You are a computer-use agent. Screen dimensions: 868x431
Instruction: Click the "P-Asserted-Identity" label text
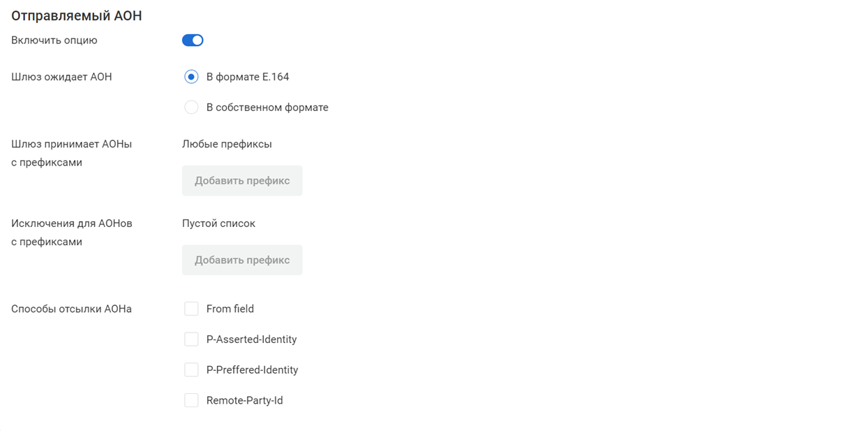(x=251, y=339)
